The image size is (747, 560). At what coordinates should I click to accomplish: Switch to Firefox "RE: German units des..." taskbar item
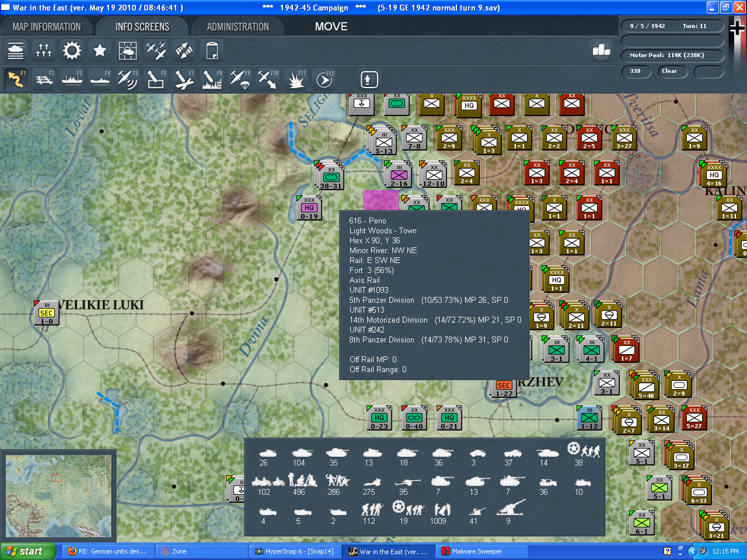[x=109, y=551]
